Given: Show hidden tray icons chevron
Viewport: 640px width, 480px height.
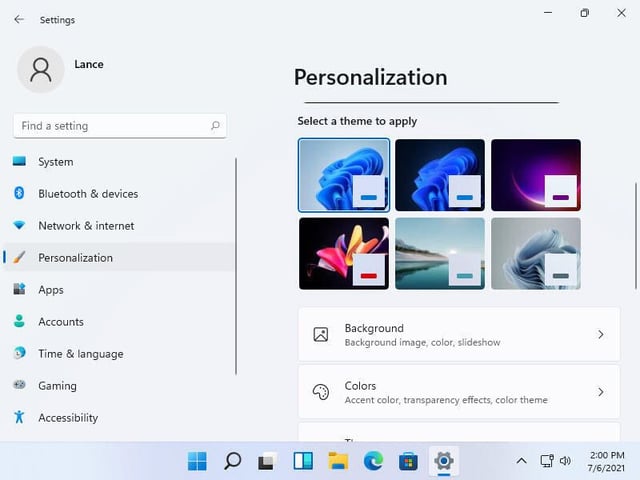Looking at the screenshot, I should click(521, 461).
